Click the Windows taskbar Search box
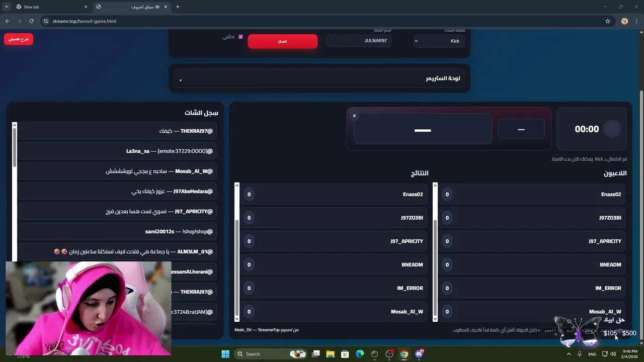This screenshot has width=644, height=362. [272, 354]
